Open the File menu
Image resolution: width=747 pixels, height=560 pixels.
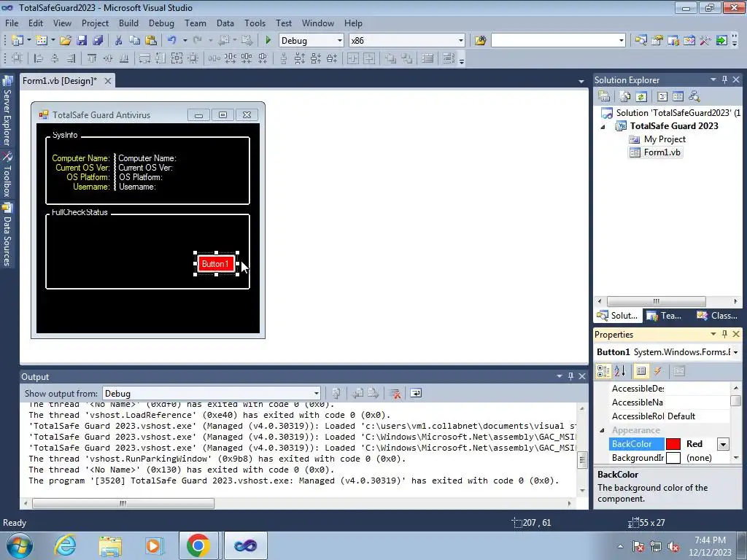[12, 23]
